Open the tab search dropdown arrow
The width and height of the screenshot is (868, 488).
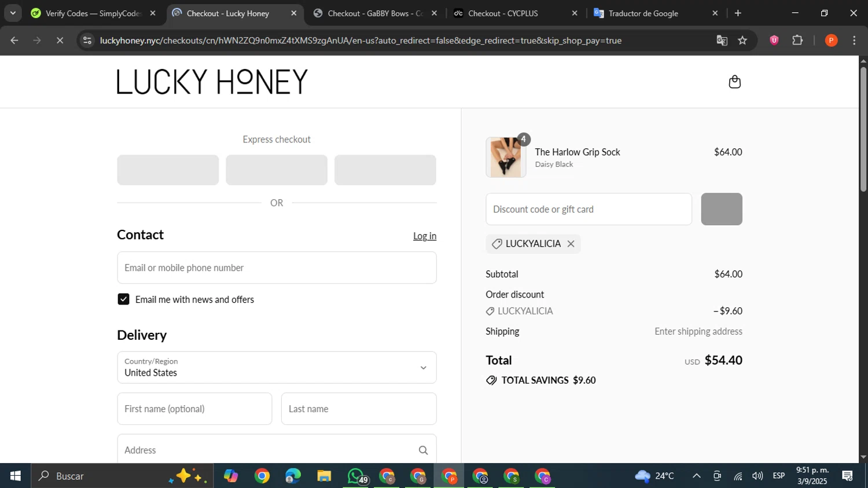(x=13, y=13)
